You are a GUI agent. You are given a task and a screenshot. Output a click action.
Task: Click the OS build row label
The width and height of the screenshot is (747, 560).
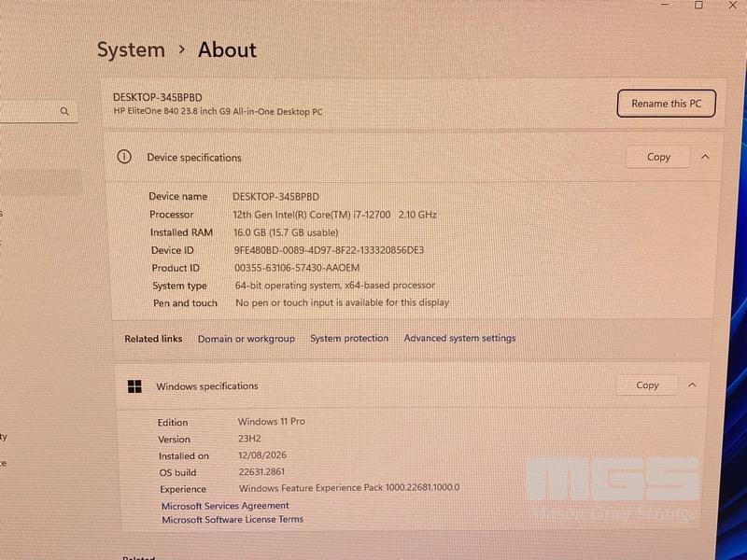pos(177,472)
